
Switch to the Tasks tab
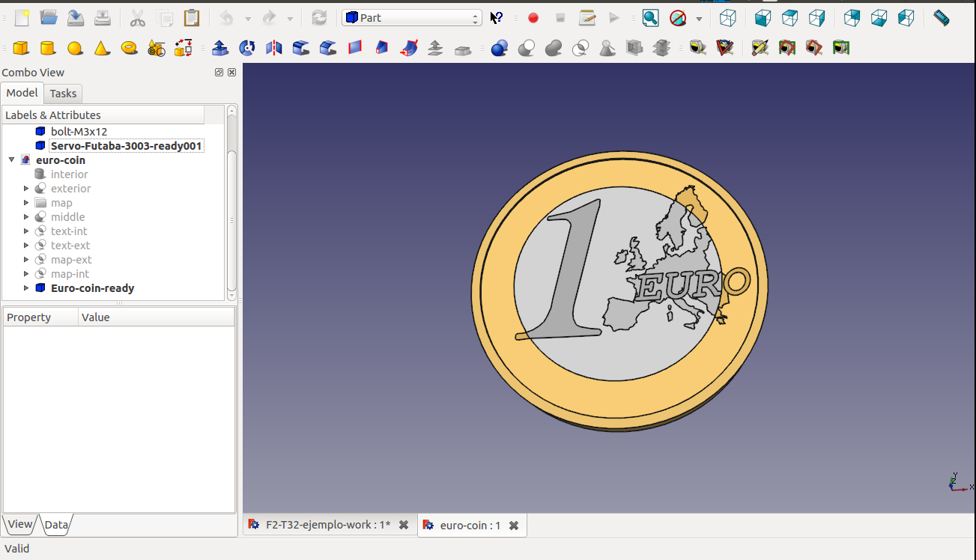(63, 94)
